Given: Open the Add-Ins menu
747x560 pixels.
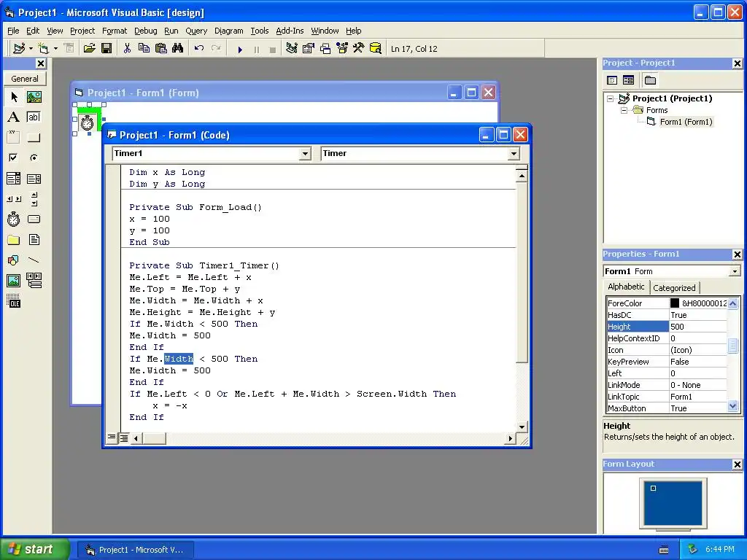Looking at the screenshot, I should (290, 31).
